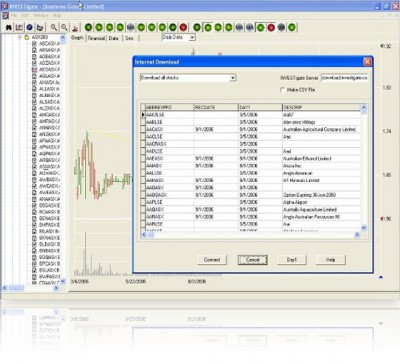Click the zoom out magnifier icon

click(x=64, y=27)
